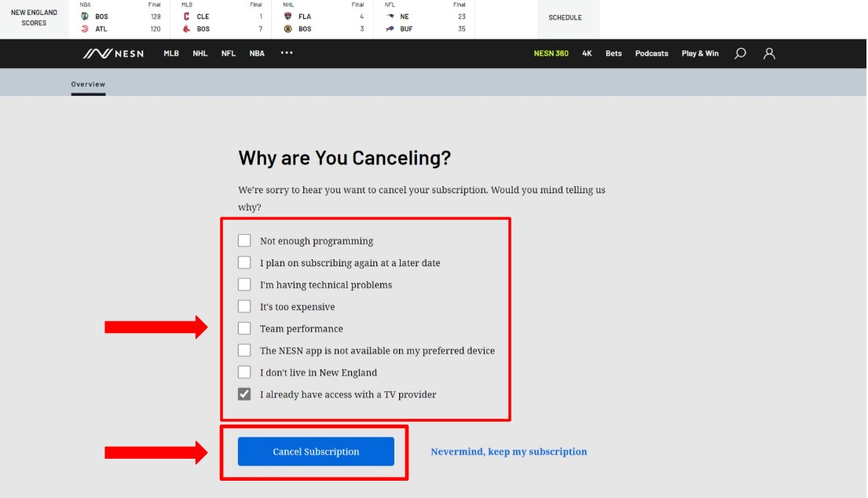Click 'Nevermind, keep my subscription' link
The image size is (868, 498).
coord(509,452)
